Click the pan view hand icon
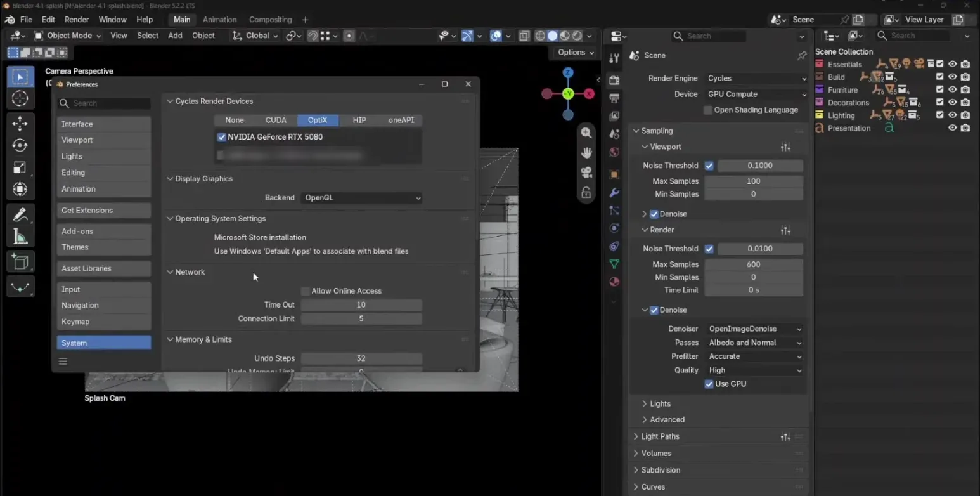 [586, 153]
